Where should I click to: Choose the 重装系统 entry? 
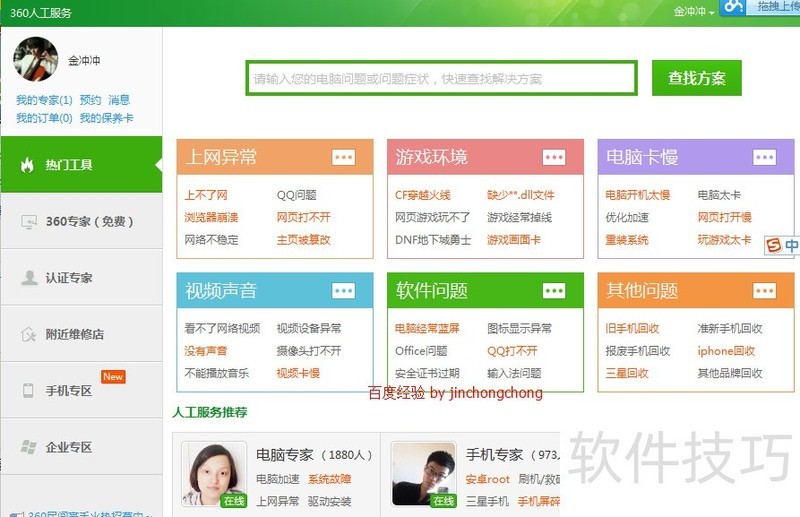627,240
